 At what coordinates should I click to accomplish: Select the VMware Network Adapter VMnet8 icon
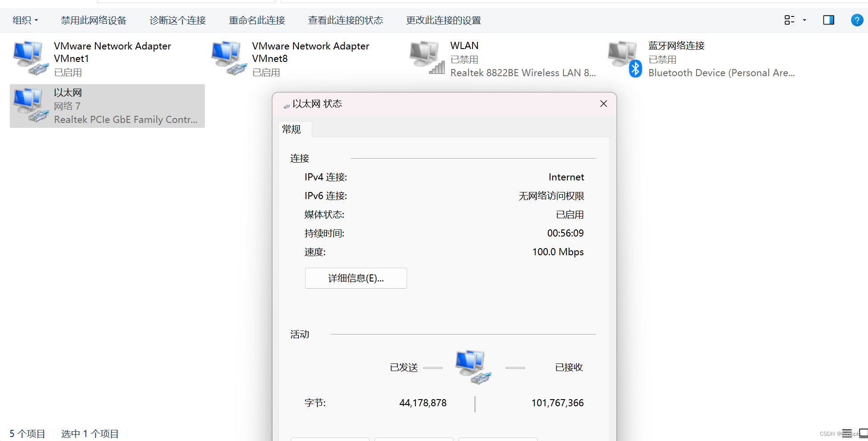229,58
